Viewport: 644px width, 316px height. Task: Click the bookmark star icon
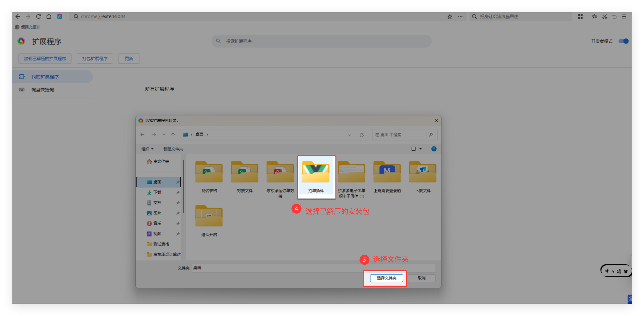pos(449,17)
